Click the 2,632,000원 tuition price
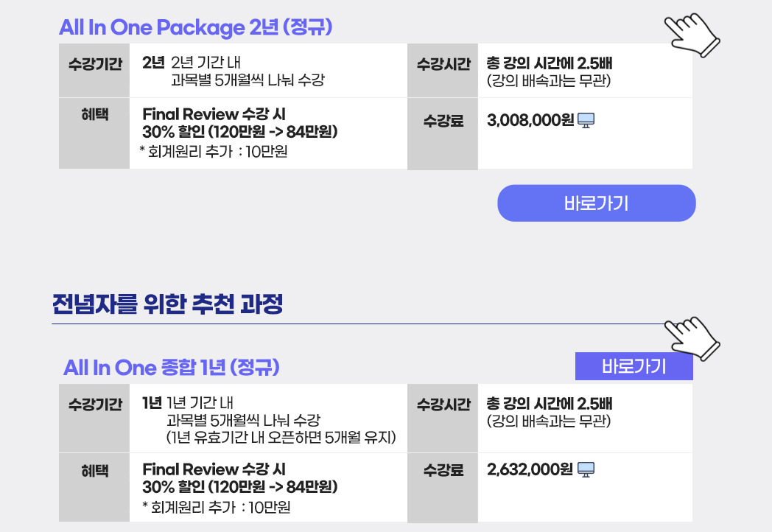The width and height of the screenshot is (772, 532). (x=530, y=469)
